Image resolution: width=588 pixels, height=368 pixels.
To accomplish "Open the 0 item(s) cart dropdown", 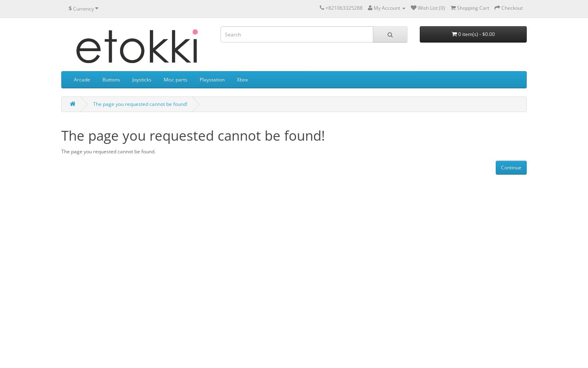I will click(473, 34).
